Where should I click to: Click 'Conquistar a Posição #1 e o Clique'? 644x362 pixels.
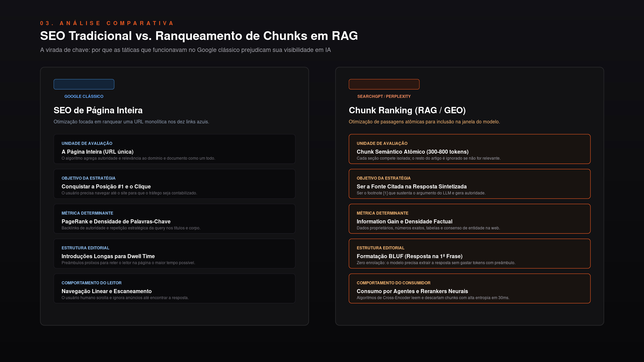tap(106, 186)
